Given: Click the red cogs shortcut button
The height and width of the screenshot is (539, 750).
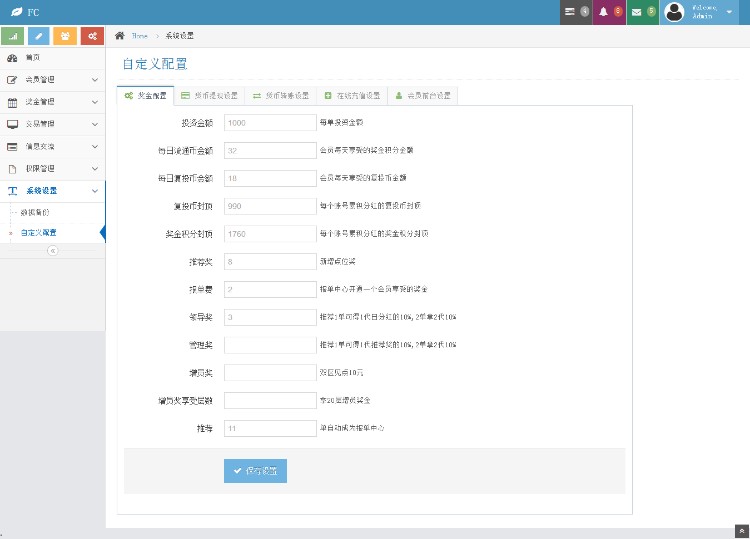Looking at the screenshot, I should coord(92,36).
